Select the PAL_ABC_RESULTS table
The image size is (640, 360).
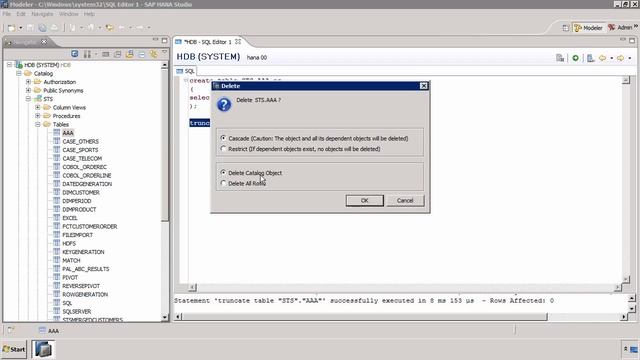(x=86, y=269)
